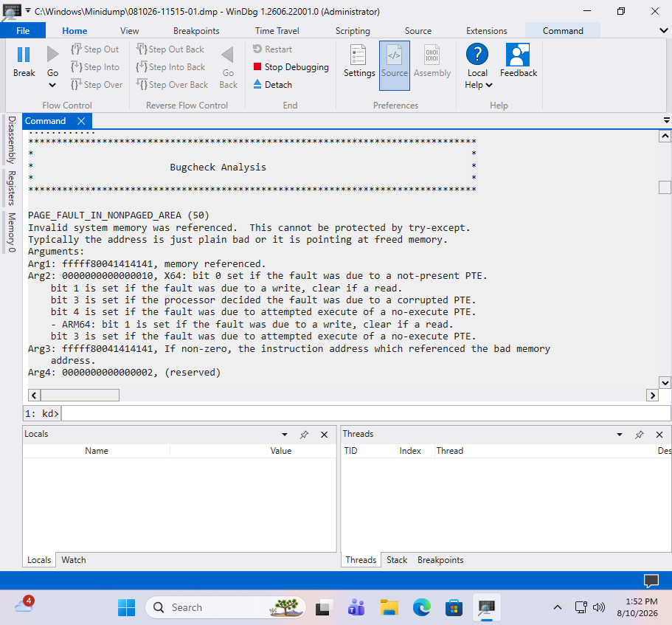Switch to the View ribbon tab
The width and height of the screenshot is (672, 625).
(x=129, y=30)
